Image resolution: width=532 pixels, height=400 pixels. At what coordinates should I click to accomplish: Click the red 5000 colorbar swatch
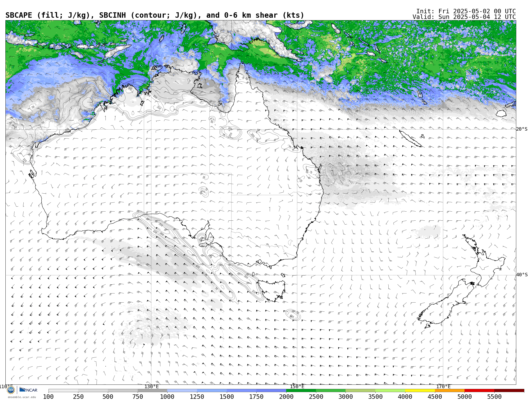click(479, 390)
